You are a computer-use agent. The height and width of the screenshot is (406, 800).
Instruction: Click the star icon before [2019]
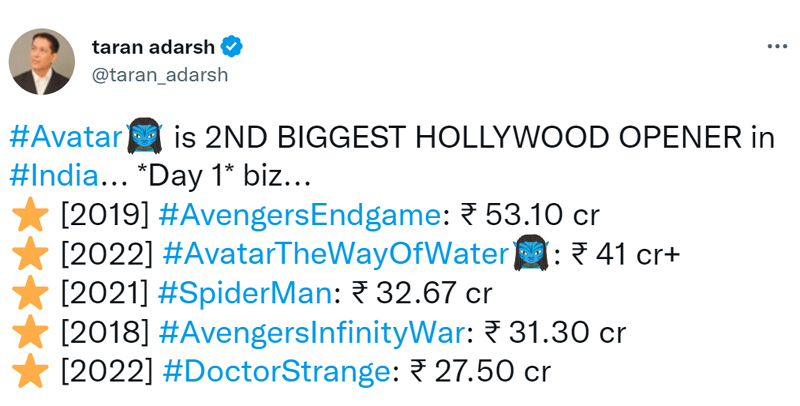[29, 215]
